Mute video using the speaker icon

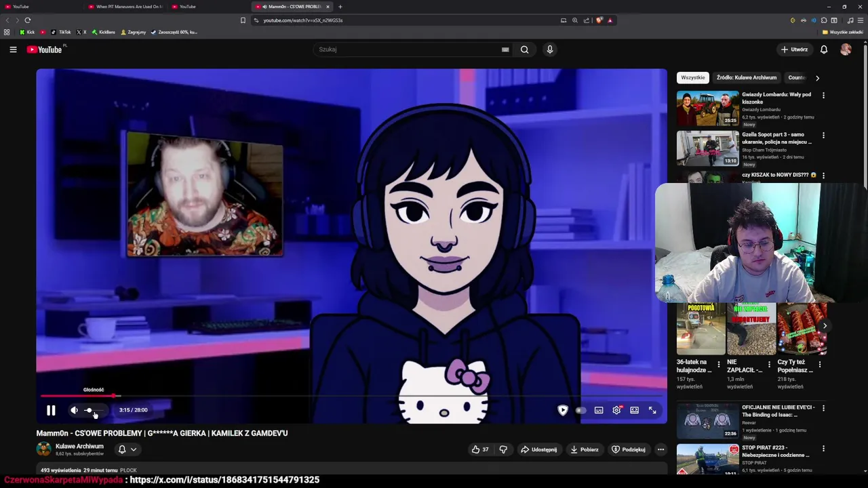pyautogui.click(x=74, y=410)
